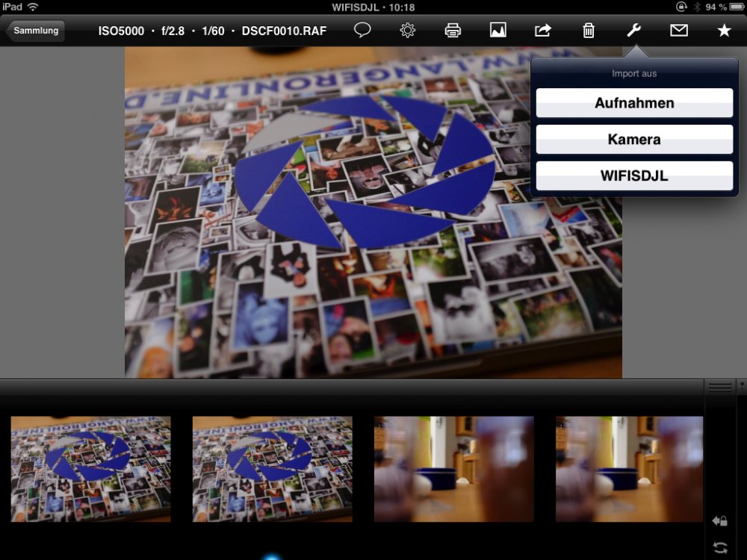The width and height of the screenshot is (747, 560).
Task: Select second collage thumbnail in filmstrip
Action: (272, 469)
